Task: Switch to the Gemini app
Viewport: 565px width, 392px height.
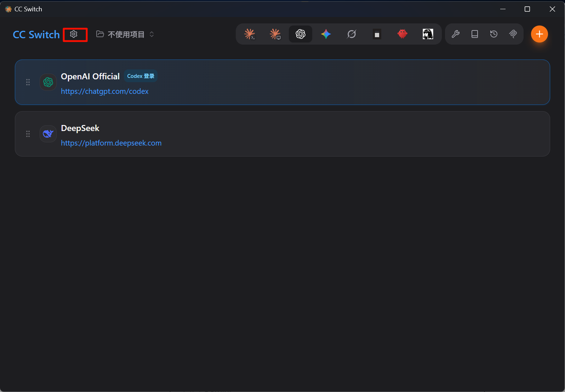Action: (326, 34)
